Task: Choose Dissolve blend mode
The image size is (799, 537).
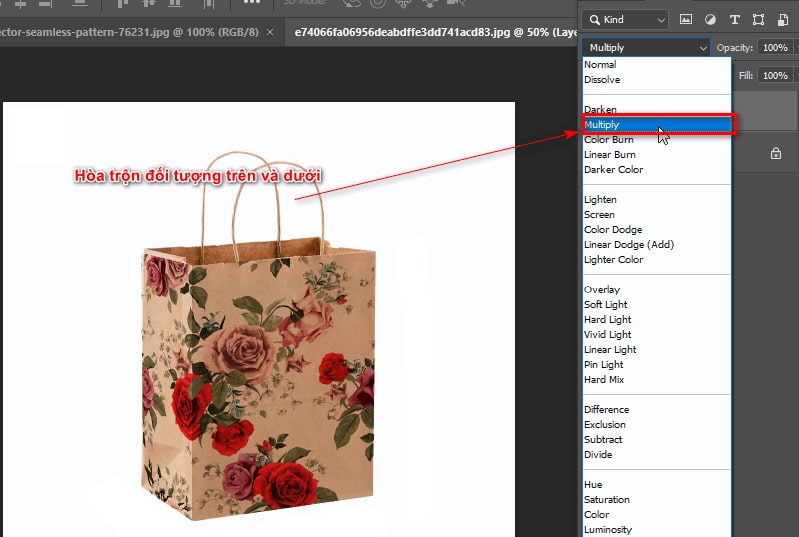Action: (657, 79)
